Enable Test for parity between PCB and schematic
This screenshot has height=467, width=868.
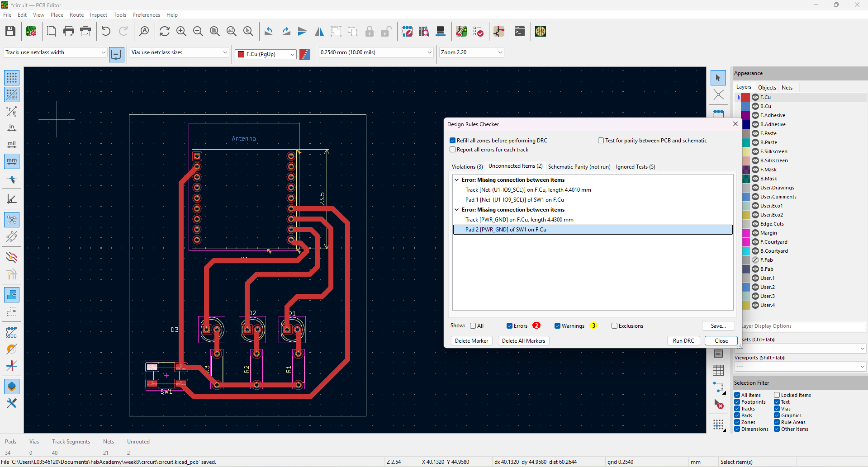click(601, 141)
